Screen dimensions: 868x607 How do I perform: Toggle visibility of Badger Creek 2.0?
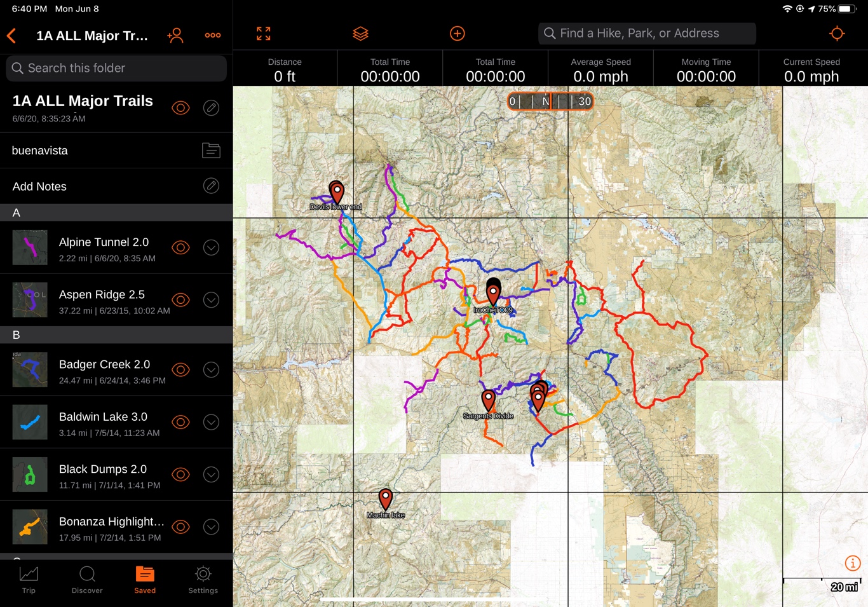180,370
